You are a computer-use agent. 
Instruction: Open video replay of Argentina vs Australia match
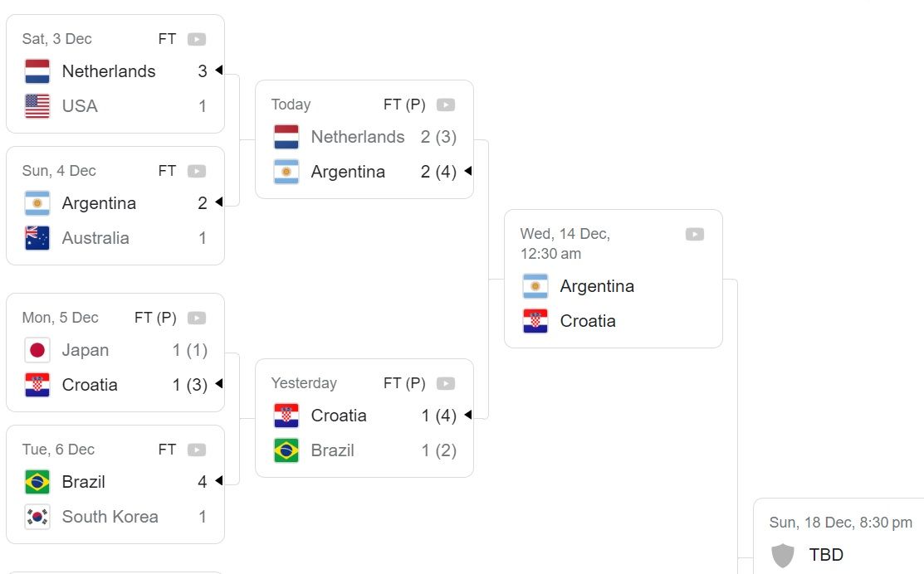(x=197, y=170)
